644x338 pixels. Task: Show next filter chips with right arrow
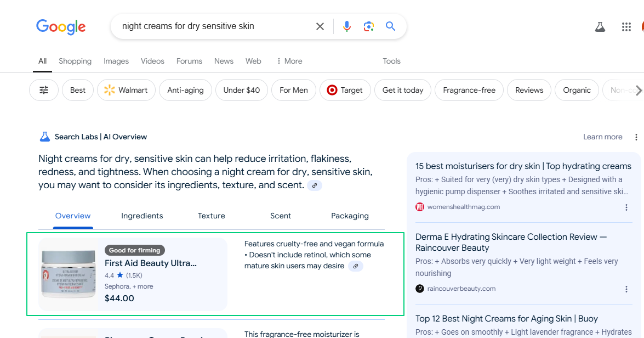[x=639, y=91]
